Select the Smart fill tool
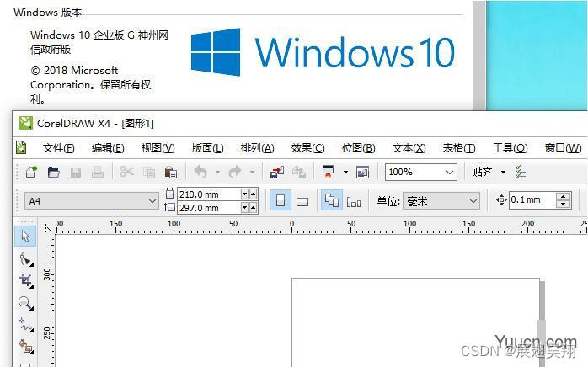 click(26, 347)
